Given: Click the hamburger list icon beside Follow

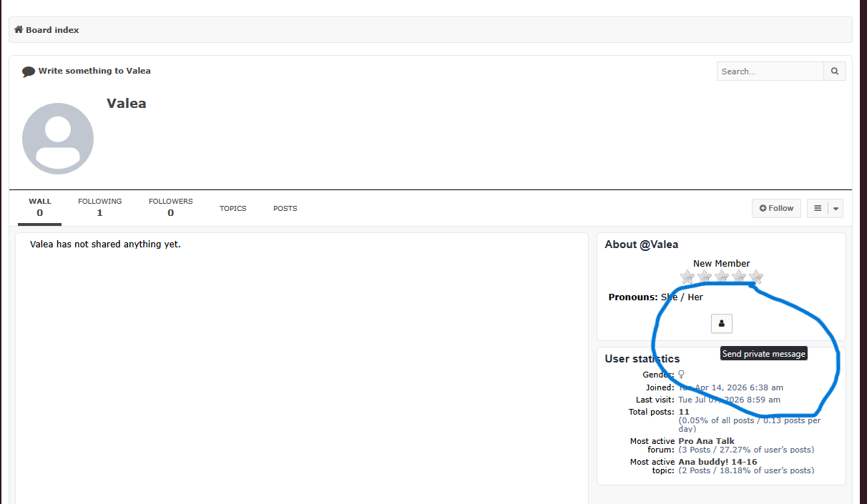Looking at the screenshot, I should [818, 209].
